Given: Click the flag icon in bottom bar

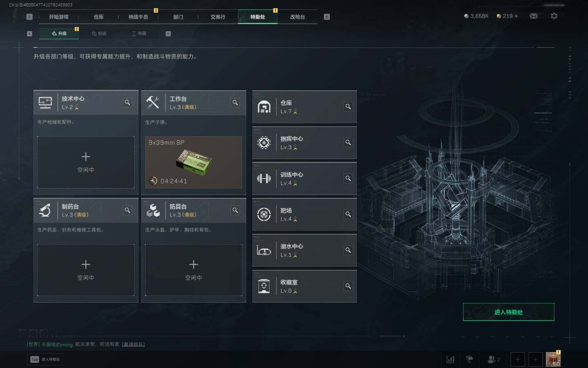Looking at the screenshot, I should pyautogui.click(x=470, y=359).
